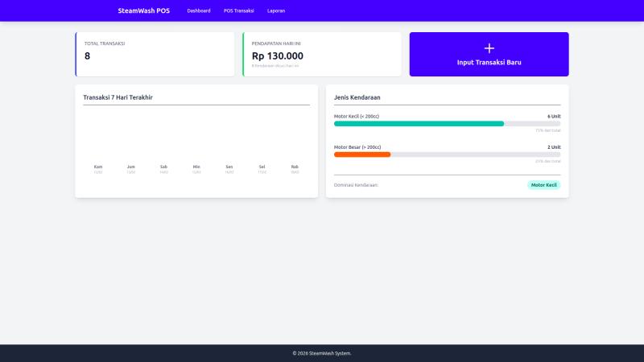Open the Laporan menu
The image size is (644, 362).
pyautogui.click(x=276, y=10)
